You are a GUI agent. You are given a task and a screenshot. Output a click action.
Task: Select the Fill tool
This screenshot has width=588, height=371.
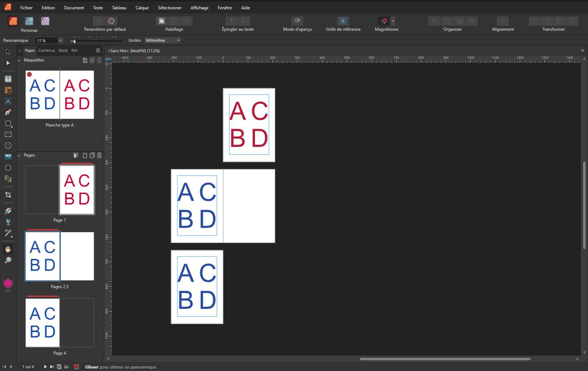click(x=8, y=211)
